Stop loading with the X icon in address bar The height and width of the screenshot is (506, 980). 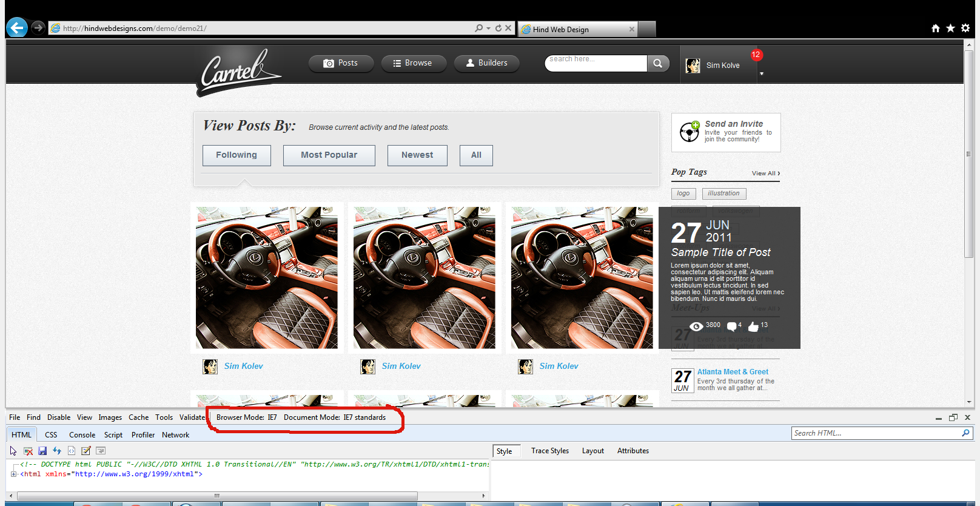(x=508, y=28)
